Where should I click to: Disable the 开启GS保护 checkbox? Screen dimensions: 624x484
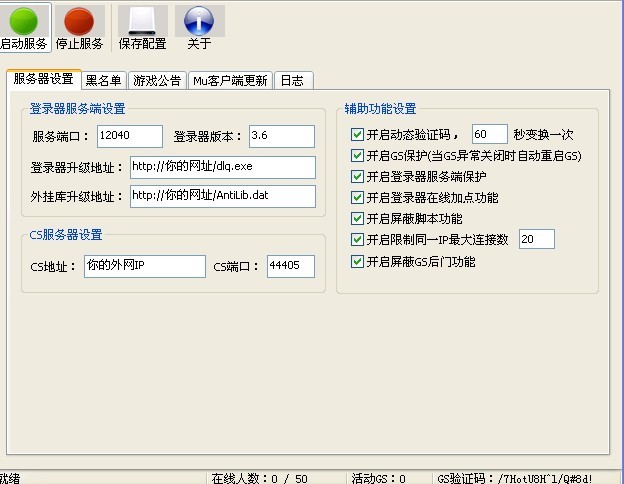(x=358, y=156)
